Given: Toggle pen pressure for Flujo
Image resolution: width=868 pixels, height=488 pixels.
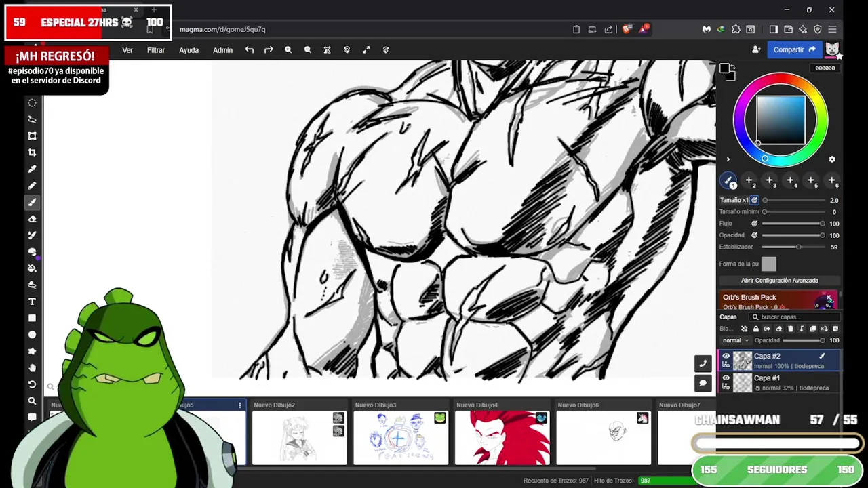Looking at the screenshot, I should (x=754, y=224).
